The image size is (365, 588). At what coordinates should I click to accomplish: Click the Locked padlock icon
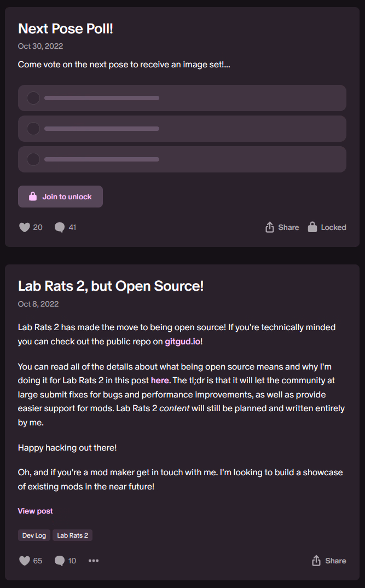pos(312,227)
